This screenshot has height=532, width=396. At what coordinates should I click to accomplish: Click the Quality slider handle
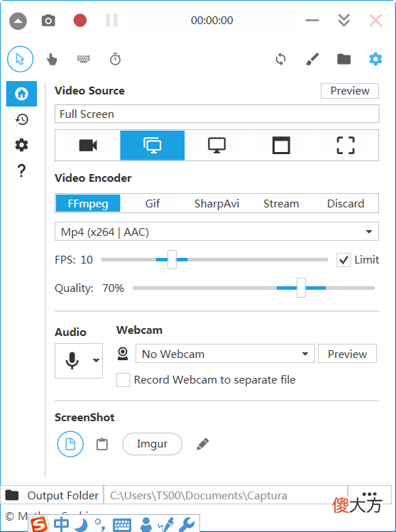pos(301,288)
